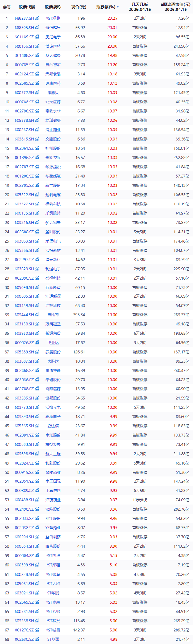Click chart icon next to 600488.SH
Image resolution: width=193 pixels, height=644 pixels.
click(x=37, y=500)
